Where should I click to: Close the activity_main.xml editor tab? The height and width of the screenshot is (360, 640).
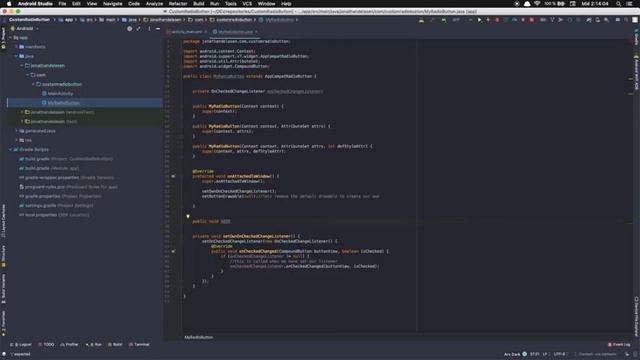pos(205,32)
